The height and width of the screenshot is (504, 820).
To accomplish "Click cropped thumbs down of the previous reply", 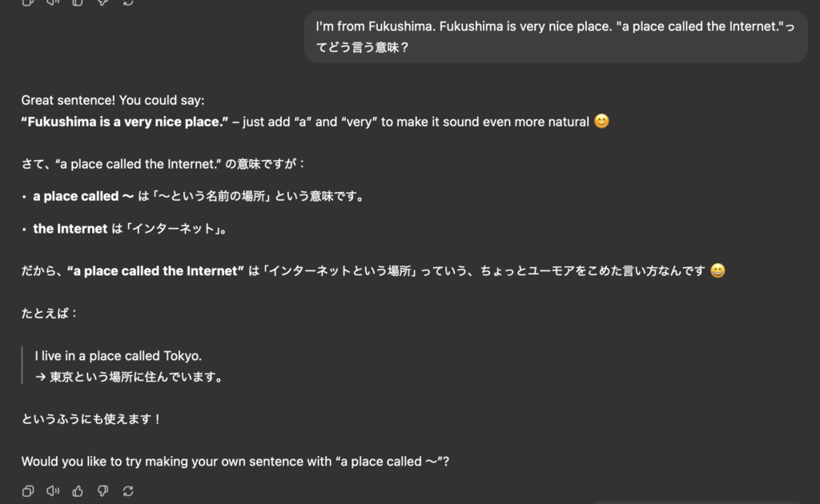I will [x=103, y=2].
